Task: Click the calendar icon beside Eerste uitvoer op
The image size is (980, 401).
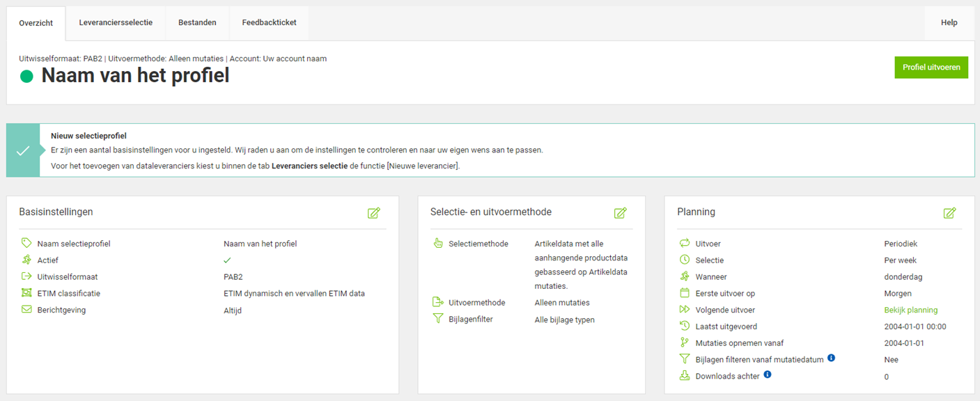Action: [684, 293]
